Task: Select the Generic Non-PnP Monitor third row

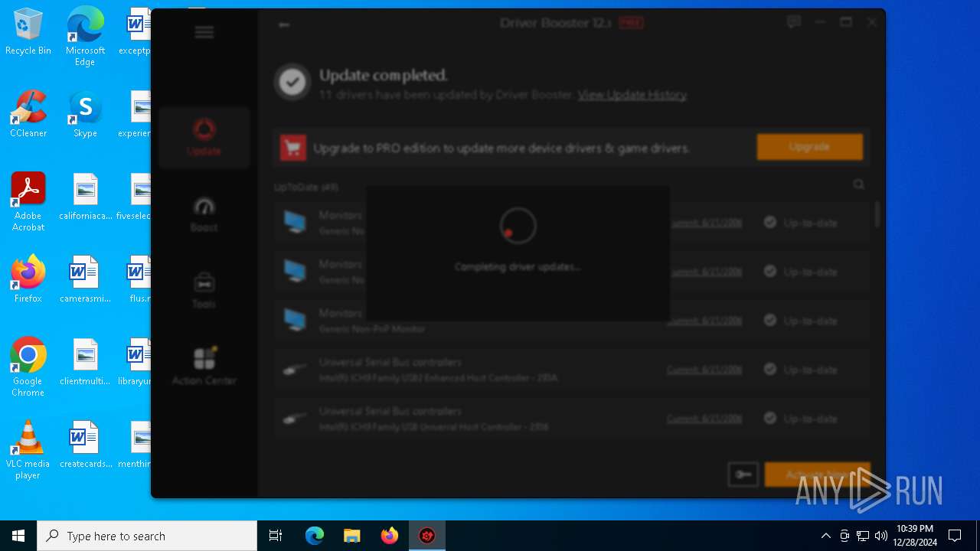Action: pyautogui.click(x=571, y=321)
